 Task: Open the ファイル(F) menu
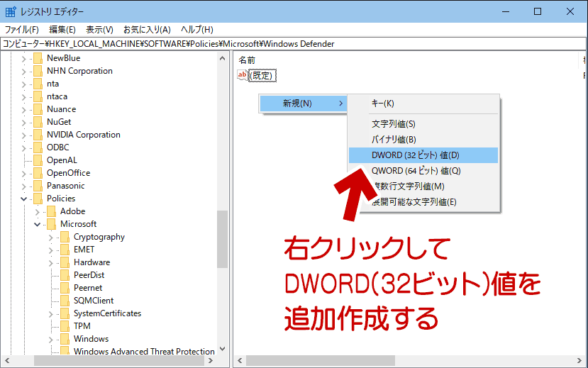coord(22,30)
